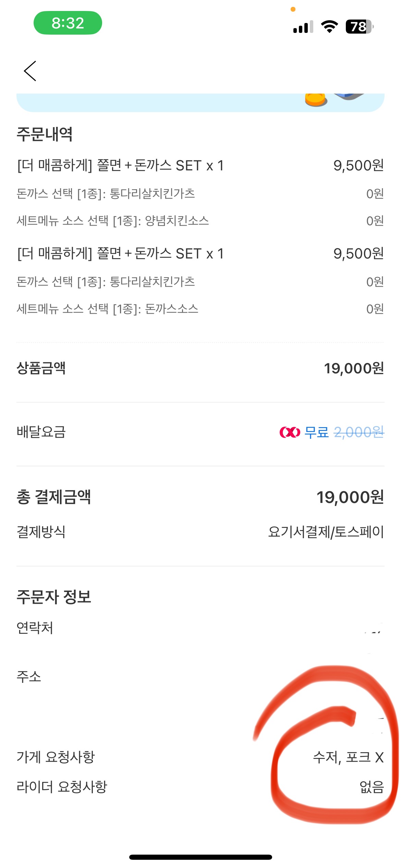Tap the green 8:32 time pill
This screenshot has height=868, width=401.
pyautogui.click(x=68, y=23)
